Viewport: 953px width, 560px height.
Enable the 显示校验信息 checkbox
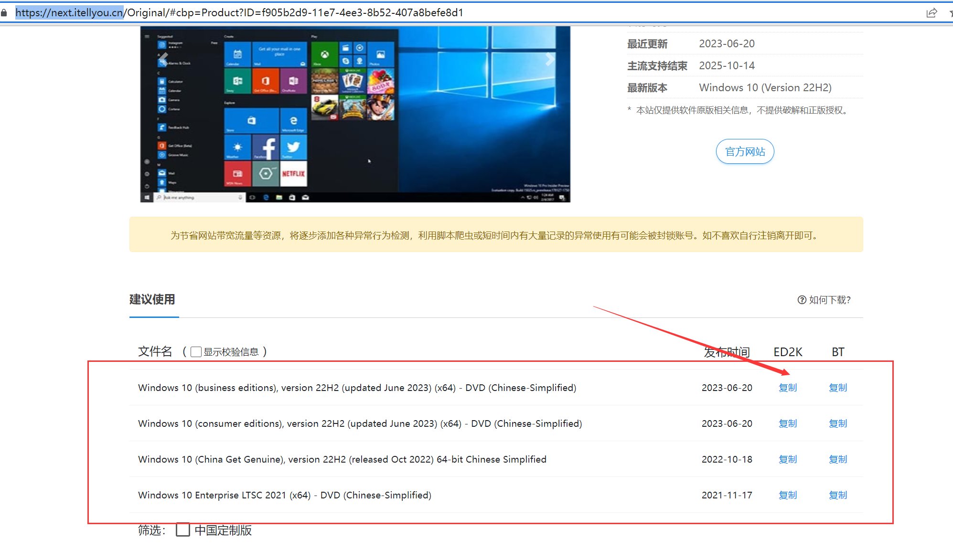point(196,352)
